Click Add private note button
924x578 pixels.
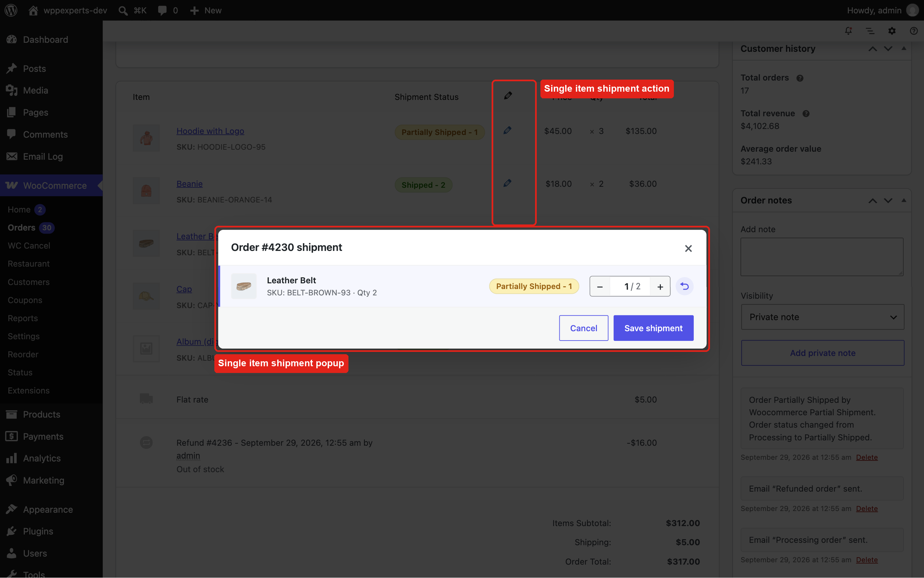[822, 353]
